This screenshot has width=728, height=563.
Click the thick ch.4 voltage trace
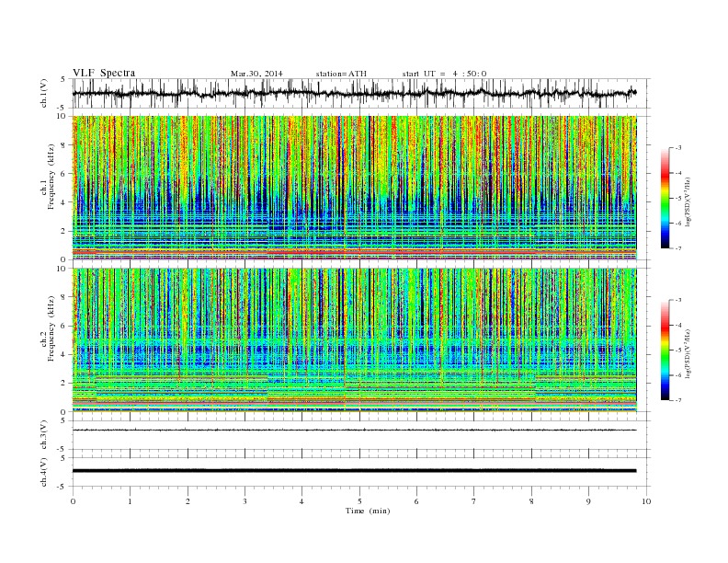(354, 471)
